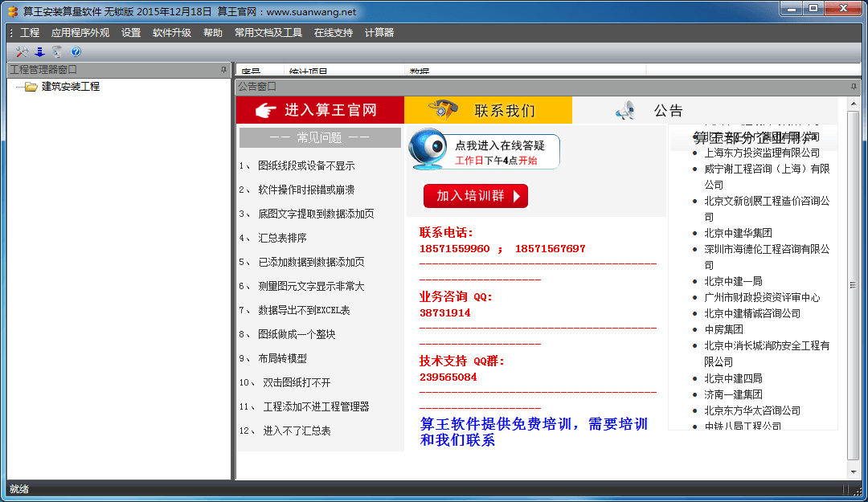This screenshot has height=502, width=868.
Task: Open FAQ 数据导出不到EXCEL表
Action: click(304, 311)
